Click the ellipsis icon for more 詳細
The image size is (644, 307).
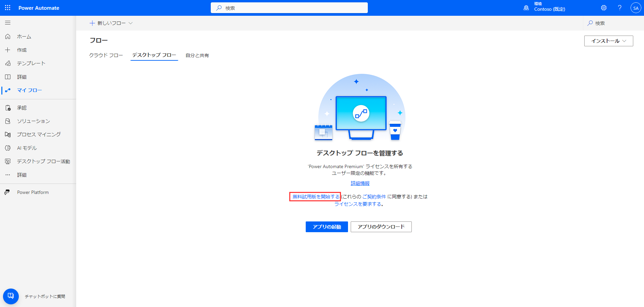tap(8, 175)
